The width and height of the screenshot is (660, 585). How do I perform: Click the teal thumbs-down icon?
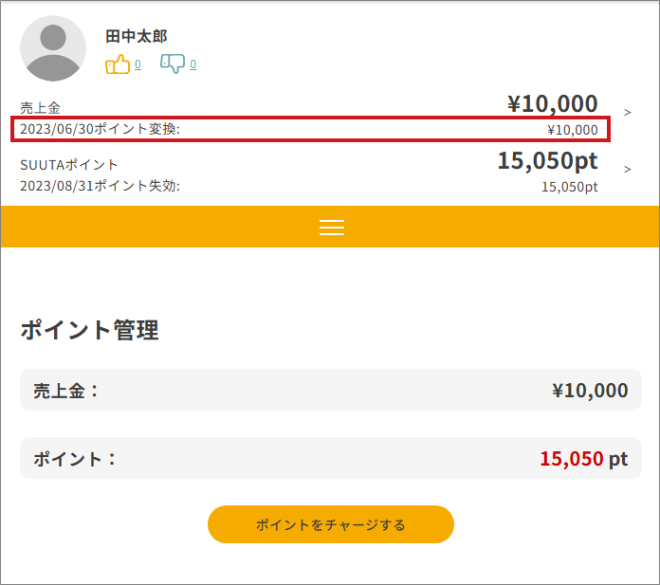coord(173,64)
